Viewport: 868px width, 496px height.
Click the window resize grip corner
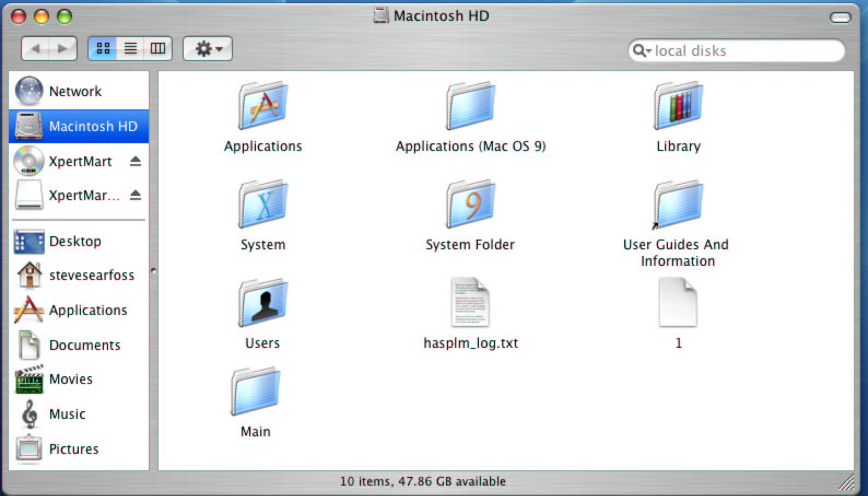point(847,481)
